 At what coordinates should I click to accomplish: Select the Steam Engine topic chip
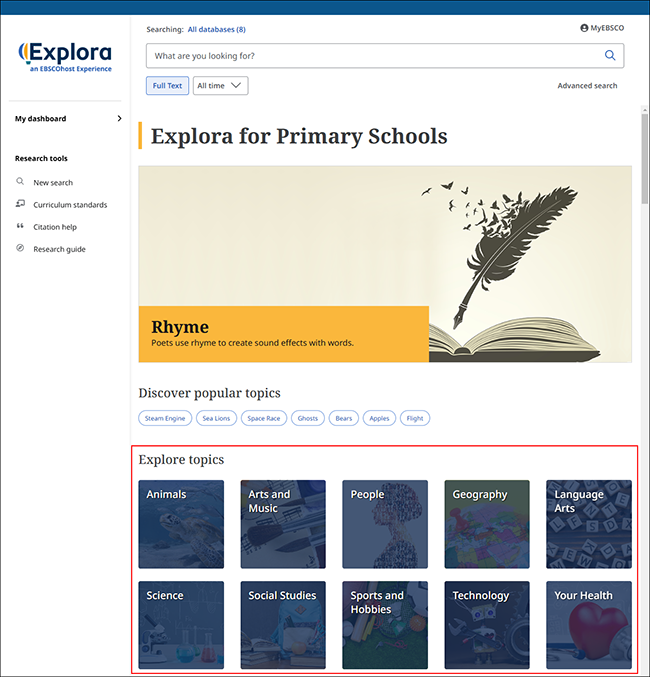pos(165,418)
